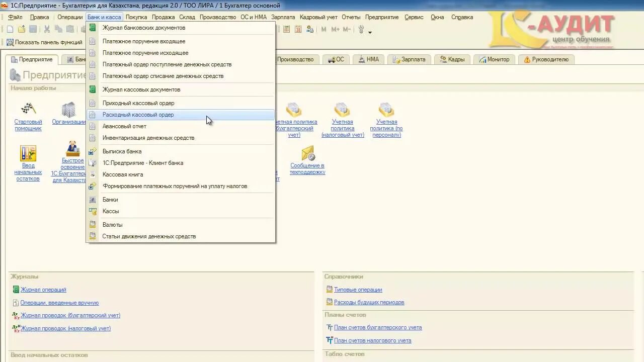644x362 pixels.
Task: Select Приходный кассовый ордер
Action: click(x=181, y=103)
